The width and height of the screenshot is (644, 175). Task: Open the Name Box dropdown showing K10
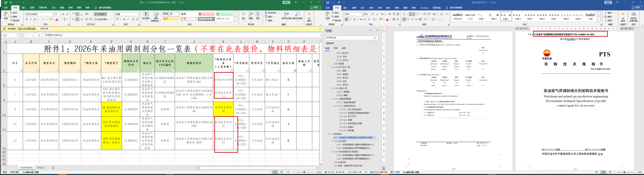point(17,35)
